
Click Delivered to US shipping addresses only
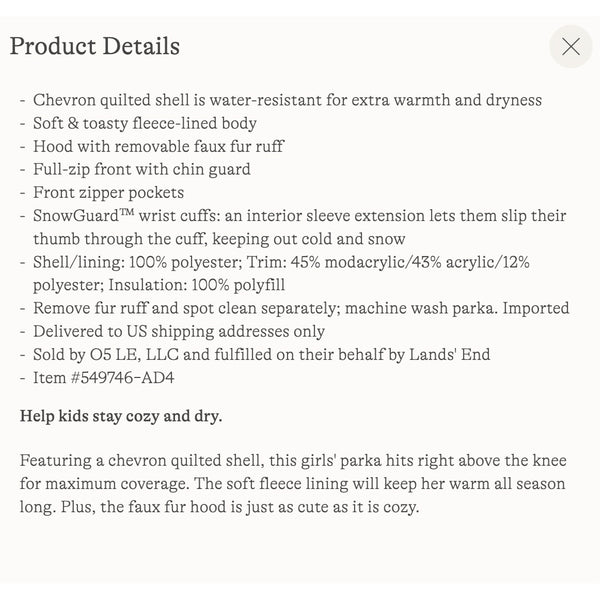(x=179, y=331)
